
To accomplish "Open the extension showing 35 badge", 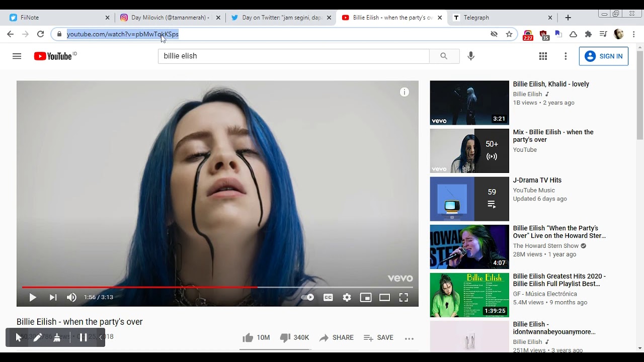I will [543, 35].
